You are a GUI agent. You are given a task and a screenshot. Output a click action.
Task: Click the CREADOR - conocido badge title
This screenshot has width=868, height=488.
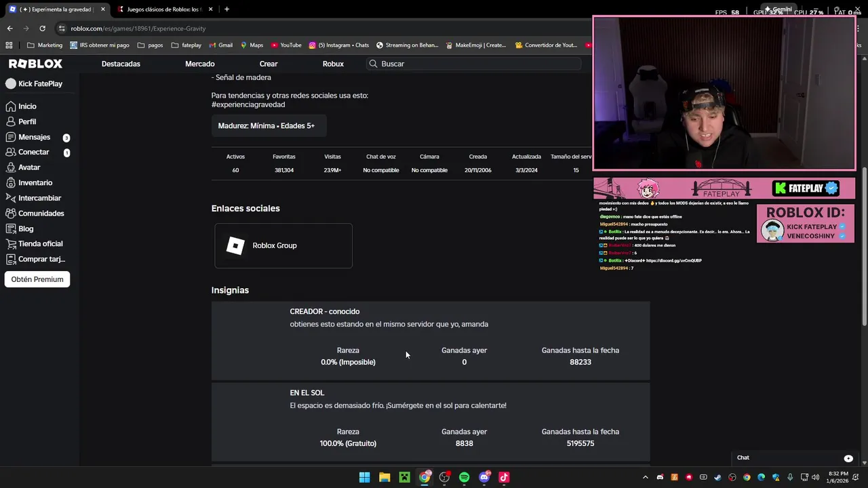pyautogui.click(x=325, y=312)
